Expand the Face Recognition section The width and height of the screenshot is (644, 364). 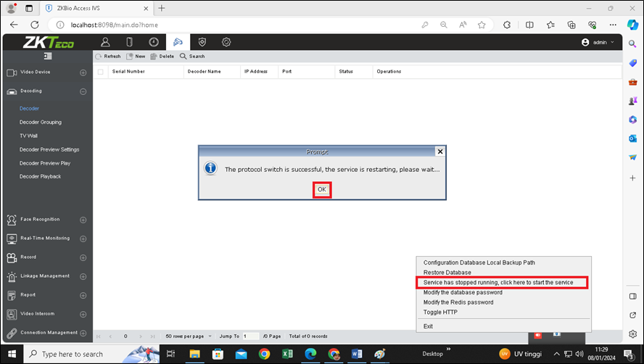(83, 220)
